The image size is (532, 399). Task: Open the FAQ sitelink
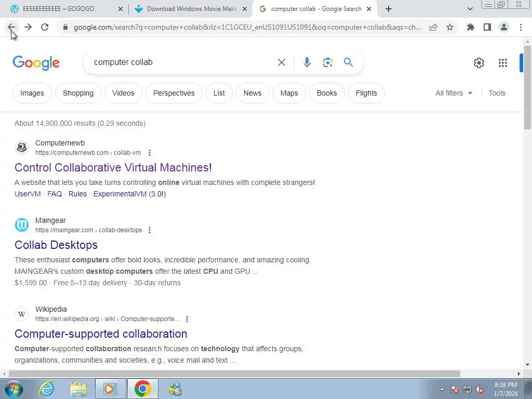pos(54,194)
